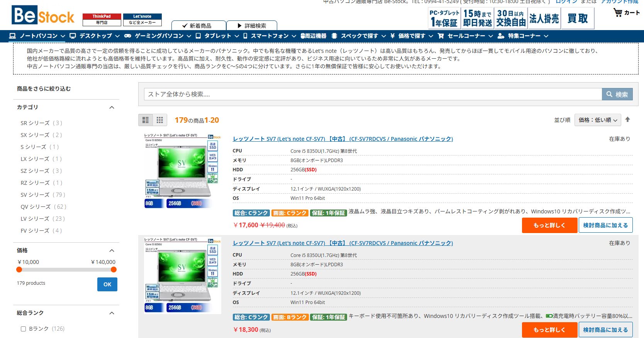Click the yen icon beside 価格で探す
This screenshot has width=644, height=338.
pos(392,36)
